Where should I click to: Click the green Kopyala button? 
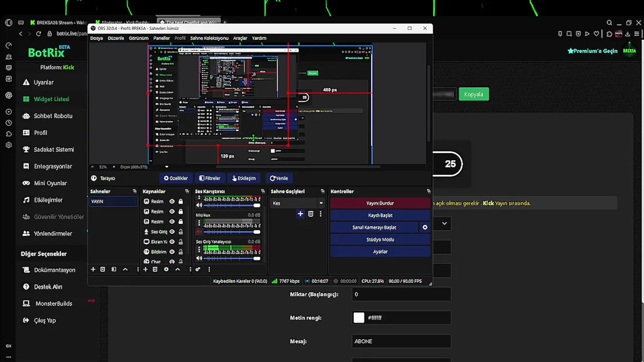tap(473, 94)
